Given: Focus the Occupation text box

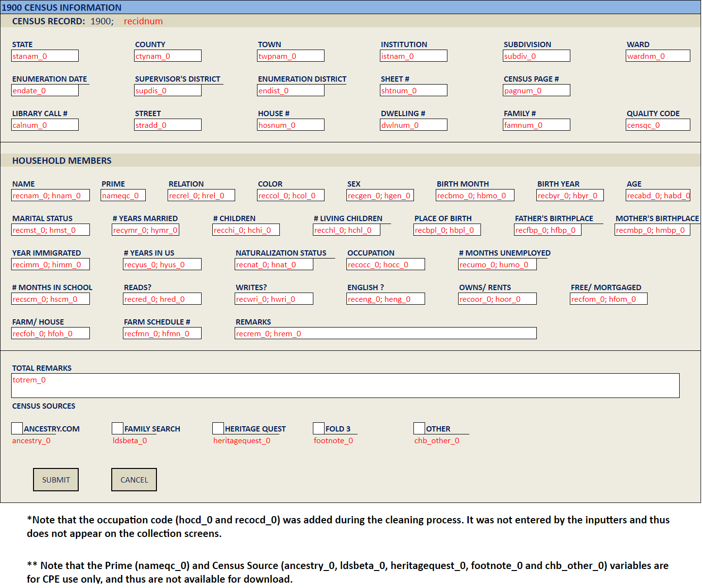Looking at the screenshot, I should (386, 264).
